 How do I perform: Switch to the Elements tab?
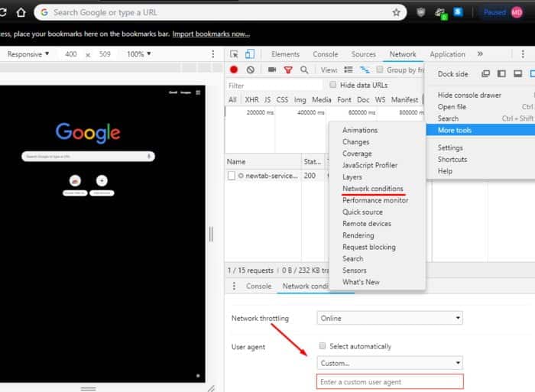point(285,54)
